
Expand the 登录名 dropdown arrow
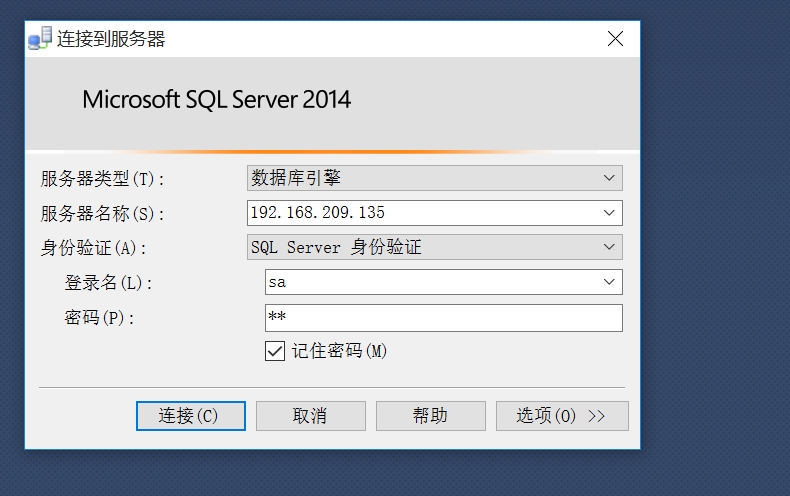point(609,283)
